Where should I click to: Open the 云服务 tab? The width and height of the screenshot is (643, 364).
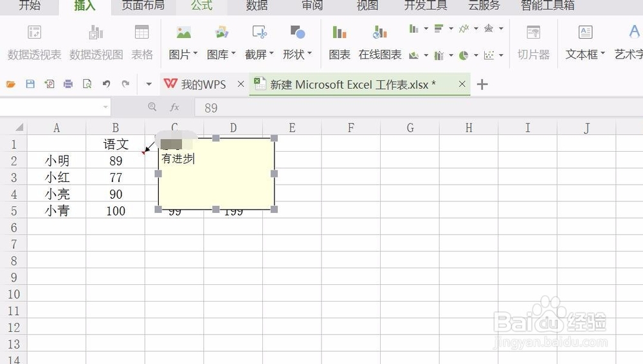[x=484, y=5]
